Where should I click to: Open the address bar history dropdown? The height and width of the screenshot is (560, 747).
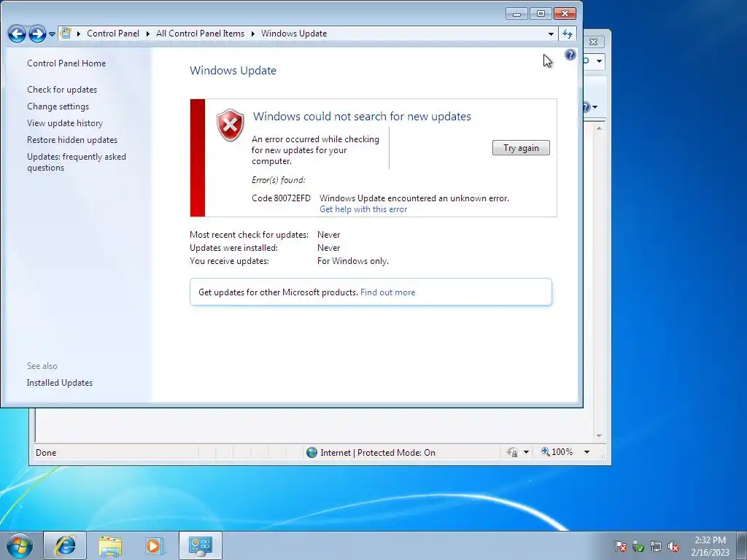(551, 34)
